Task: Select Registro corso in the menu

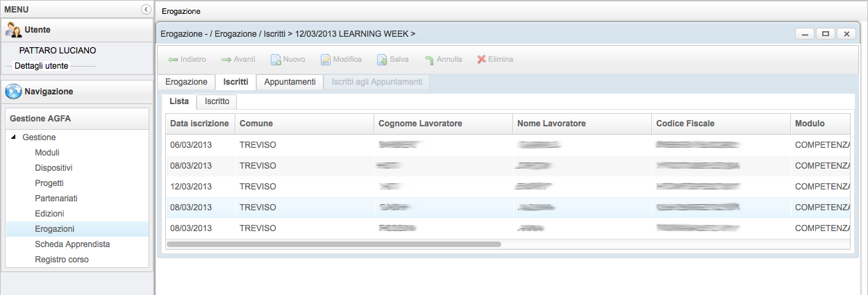Action: (x=62, y=260)
